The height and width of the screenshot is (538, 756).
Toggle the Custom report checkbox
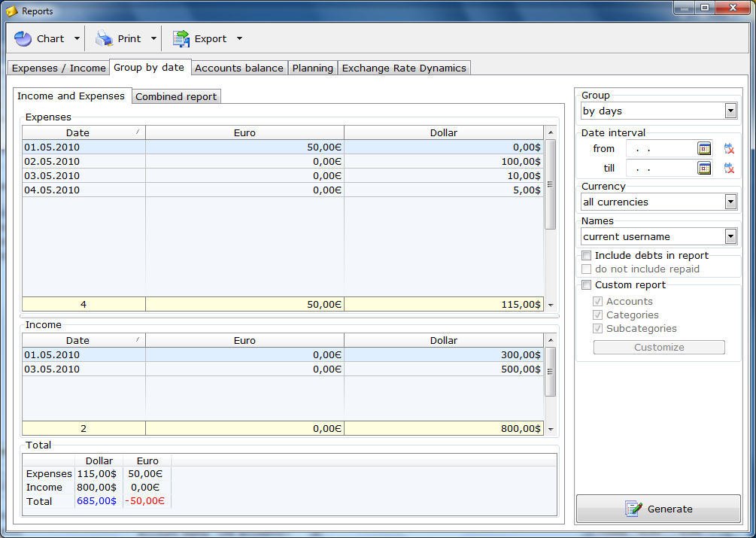point(587,285)
